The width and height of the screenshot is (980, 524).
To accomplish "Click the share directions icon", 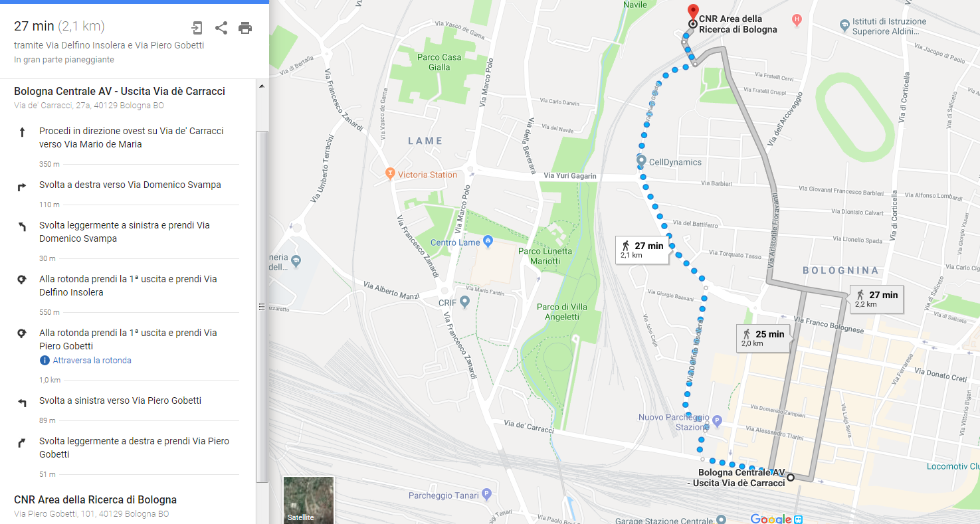I will tap(221, 28).
